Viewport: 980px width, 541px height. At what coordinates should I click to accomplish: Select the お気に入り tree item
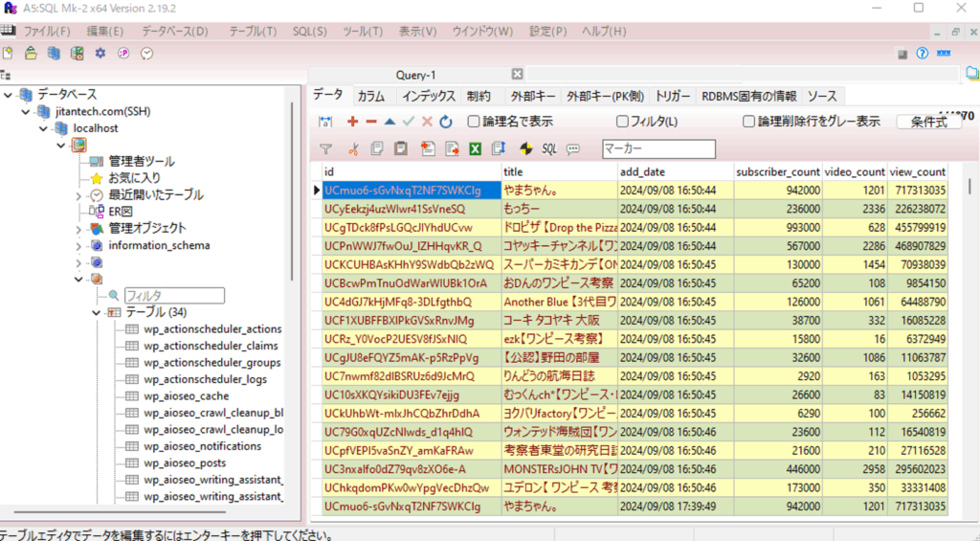click(x=134, y=178)
